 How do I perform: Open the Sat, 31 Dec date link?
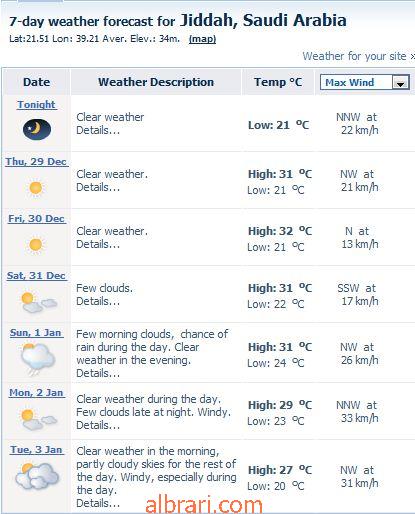coord(36,275)
